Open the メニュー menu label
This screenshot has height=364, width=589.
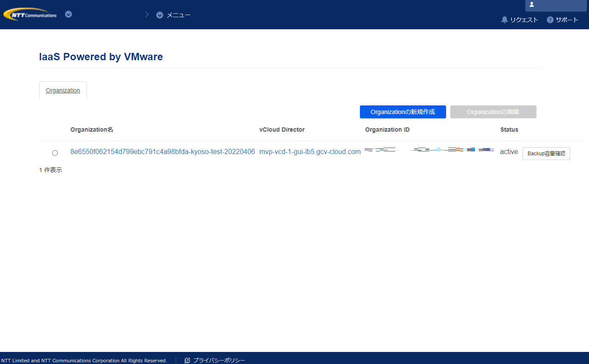[179, 15]
